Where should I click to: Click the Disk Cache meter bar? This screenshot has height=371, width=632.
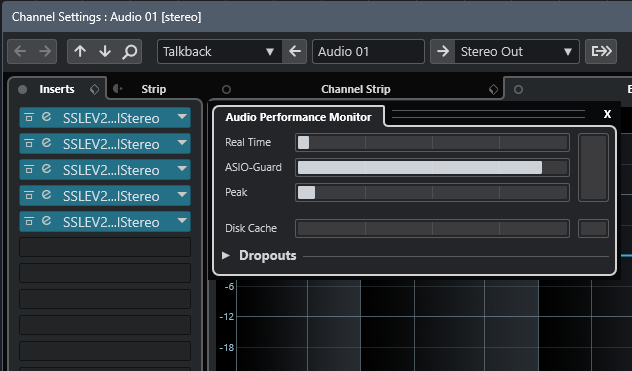[x=432, y=228]
